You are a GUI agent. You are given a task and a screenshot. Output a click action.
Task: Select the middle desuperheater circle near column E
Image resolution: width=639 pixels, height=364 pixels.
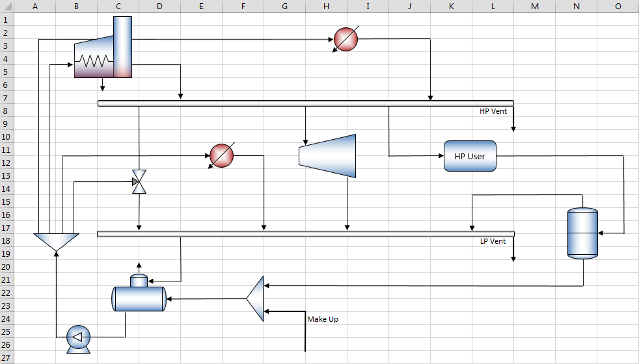click(x=221, y=155)
